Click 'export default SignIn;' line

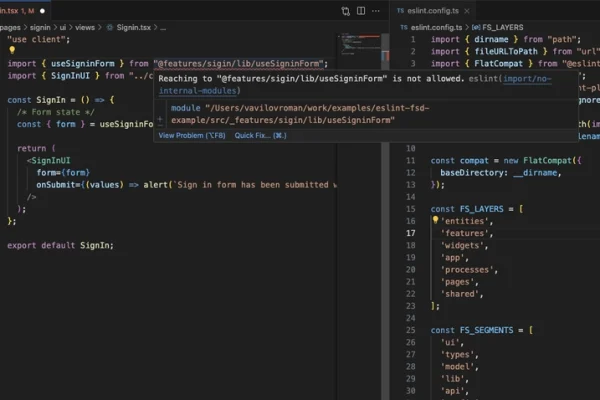coord(60,245)
